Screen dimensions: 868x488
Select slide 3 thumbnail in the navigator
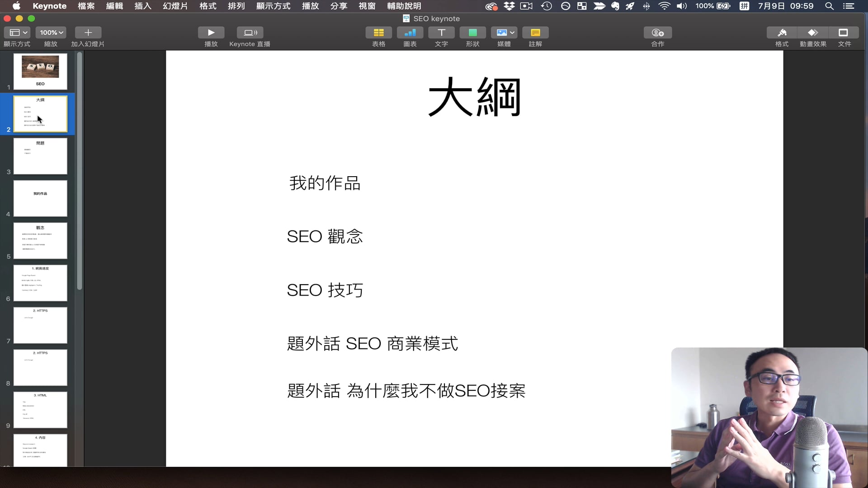coord(40,156)
